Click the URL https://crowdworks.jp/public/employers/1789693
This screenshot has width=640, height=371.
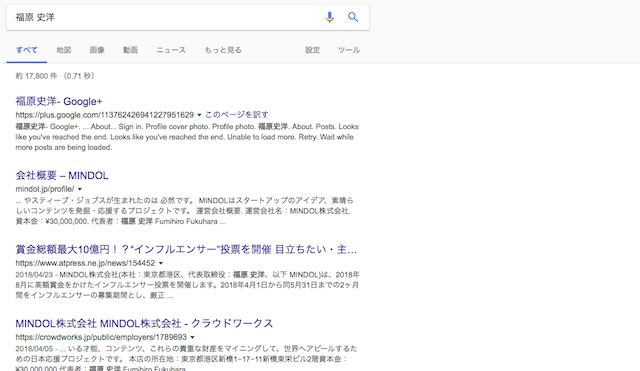tap(101, 337)
